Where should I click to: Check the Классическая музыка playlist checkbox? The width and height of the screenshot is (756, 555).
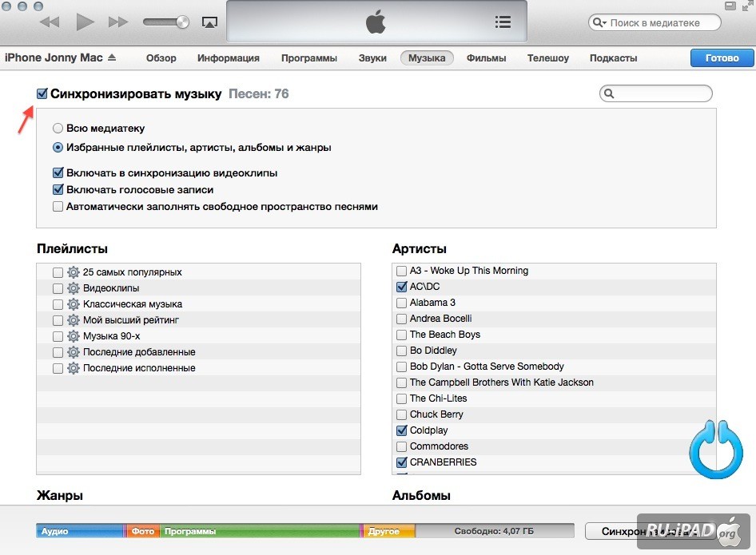(x=58, y=304)
